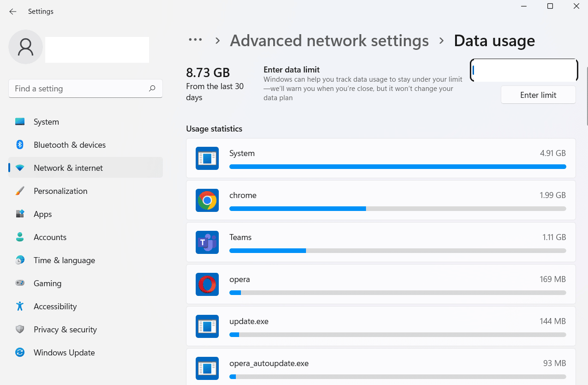Screen dimensions: 588x385
Task: Click the 1.99 GB chrome value
Action: coord(553,195)
